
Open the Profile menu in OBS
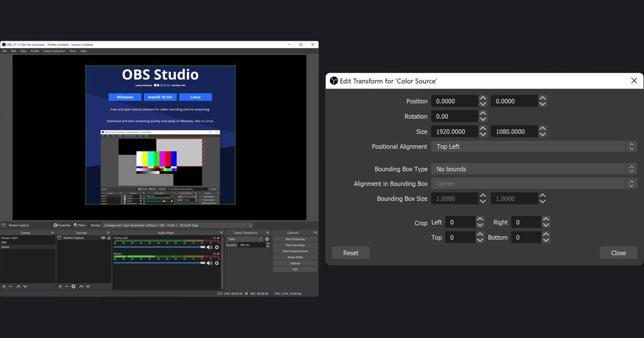click(35, 51)
